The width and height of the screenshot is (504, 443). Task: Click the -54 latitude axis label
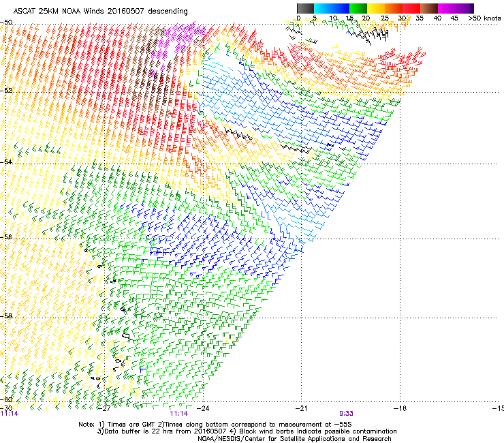click(x=7, y=162)
